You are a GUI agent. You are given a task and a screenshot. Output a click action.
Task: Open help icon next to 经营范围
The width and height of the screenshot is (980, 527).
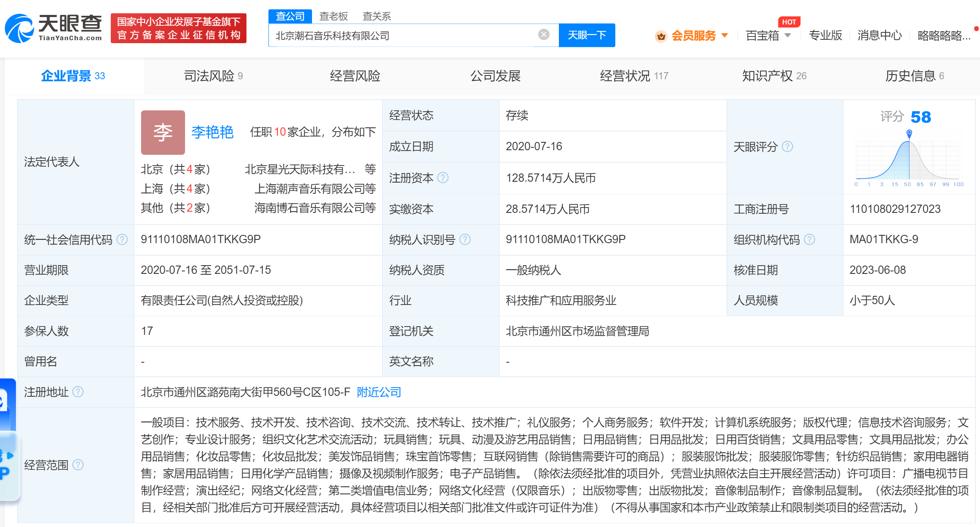click(78, 465)
